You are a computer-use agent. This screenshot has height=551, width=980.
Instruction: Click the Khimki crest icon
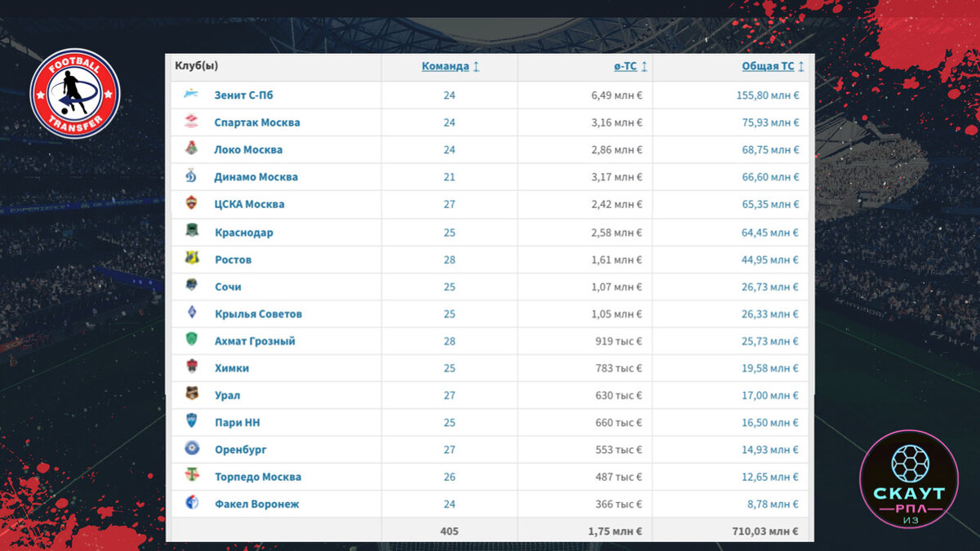191,367
